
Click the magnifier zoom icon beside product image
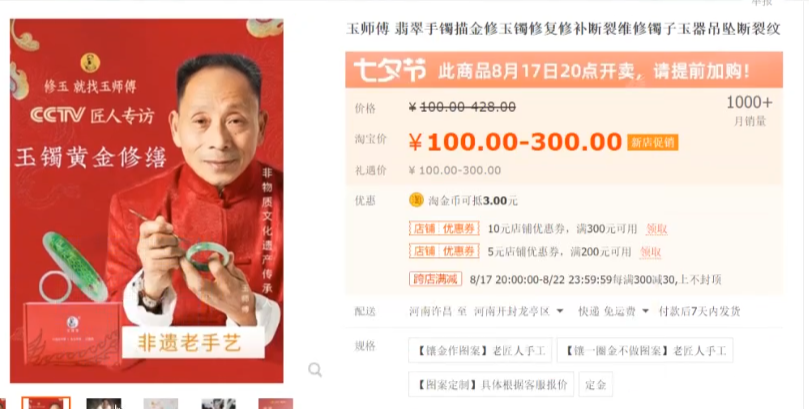(x=315, y=369)
